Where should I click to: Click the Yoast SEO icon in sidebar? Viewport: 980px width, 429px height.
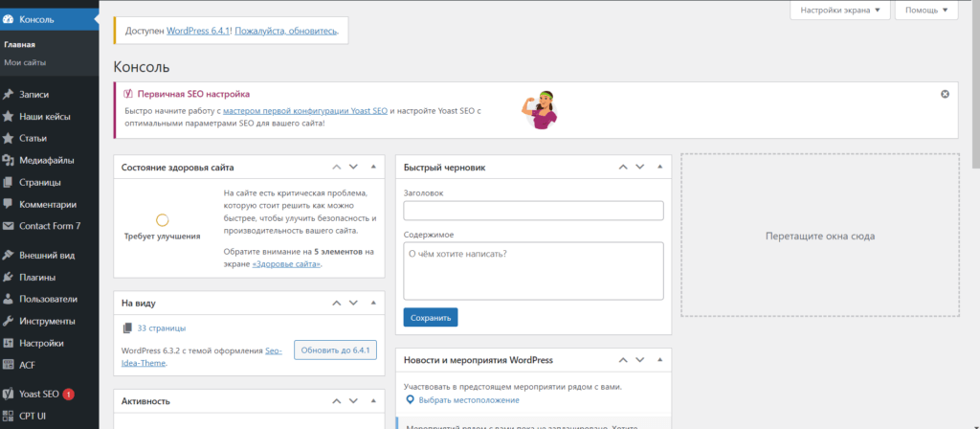(8, 394)
